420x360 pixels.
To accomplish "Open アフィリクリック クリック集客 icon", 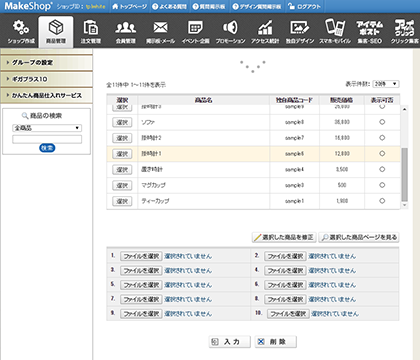I will 404,31.
